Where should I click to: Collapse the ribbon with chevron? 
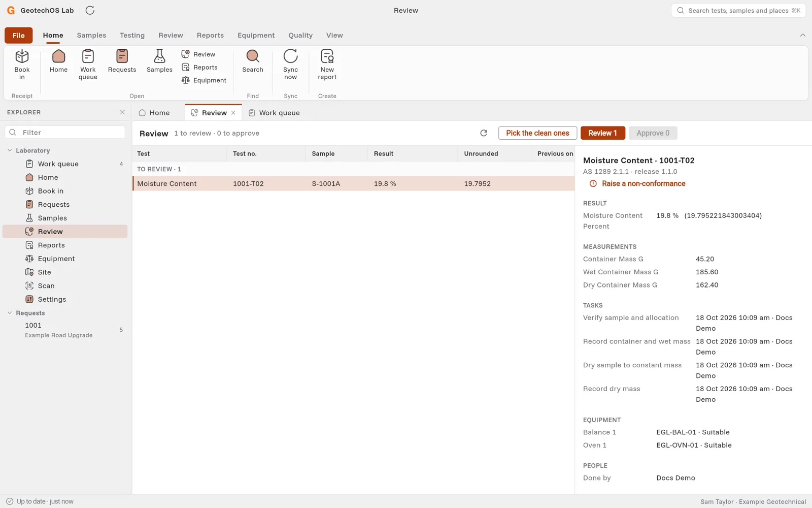tap(802, 35)
